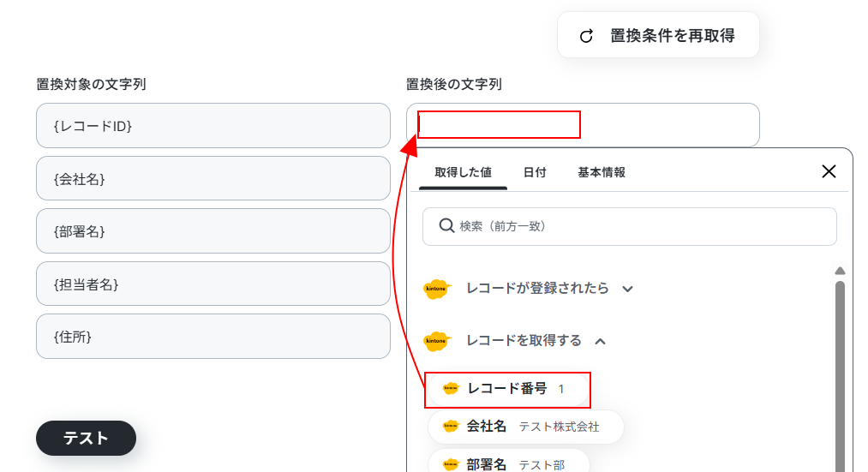Expand the レコードが登録されたら section chevron

[627, 289]
